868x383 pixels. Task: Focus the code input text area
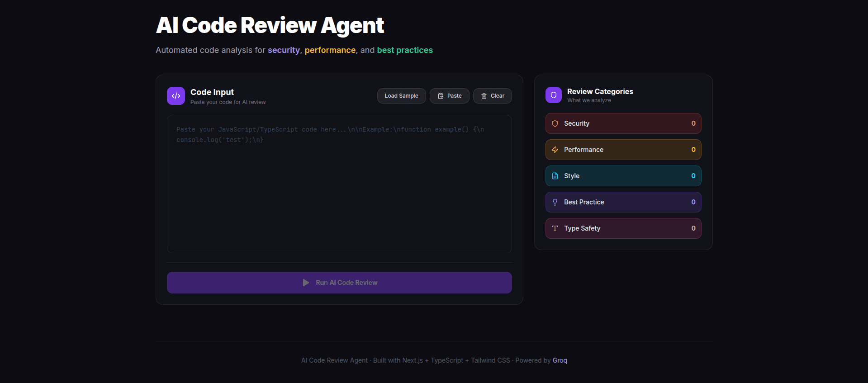pyautogui.click(x=339, y=184)
